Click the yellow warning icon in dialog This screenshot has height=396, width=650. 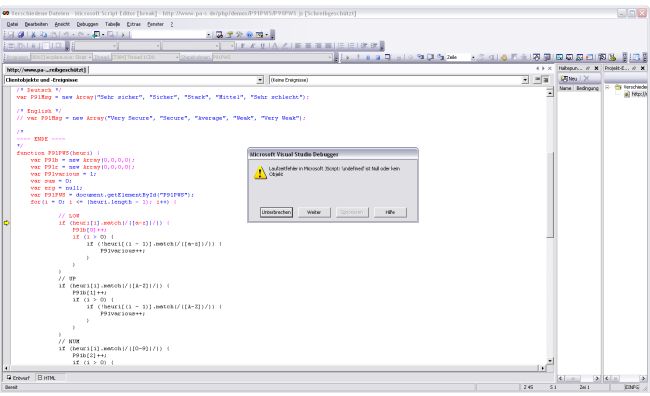(260, 172)
